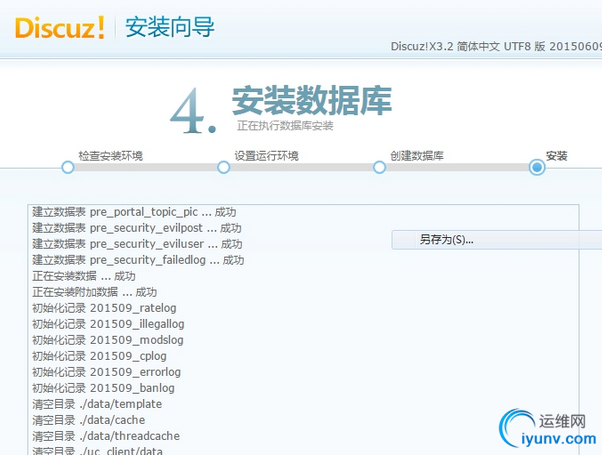The image size is (602, 455).
Task: Click the 201509_illegallog log line
Action: click(108, 324)
